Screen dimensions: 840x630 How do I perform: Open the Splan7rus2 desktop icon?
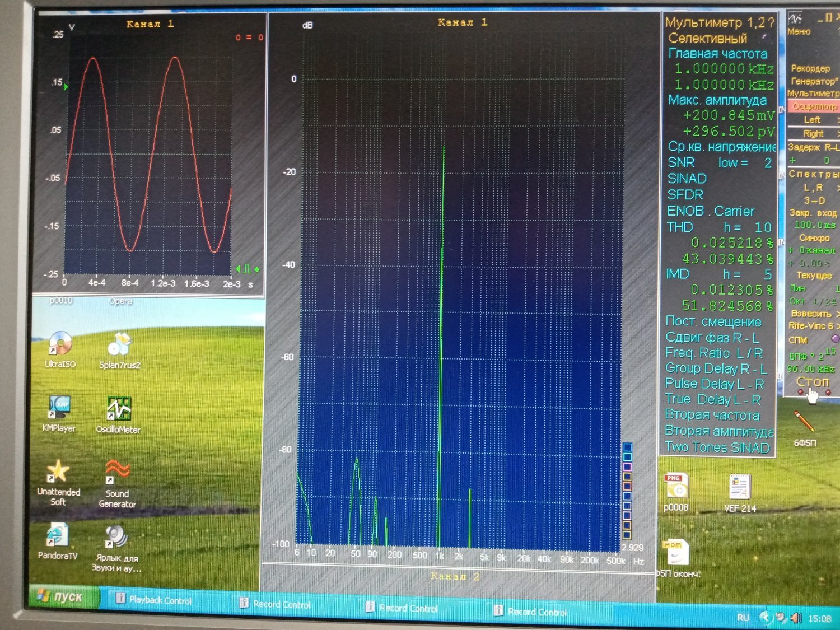click(x=119, y=344)
